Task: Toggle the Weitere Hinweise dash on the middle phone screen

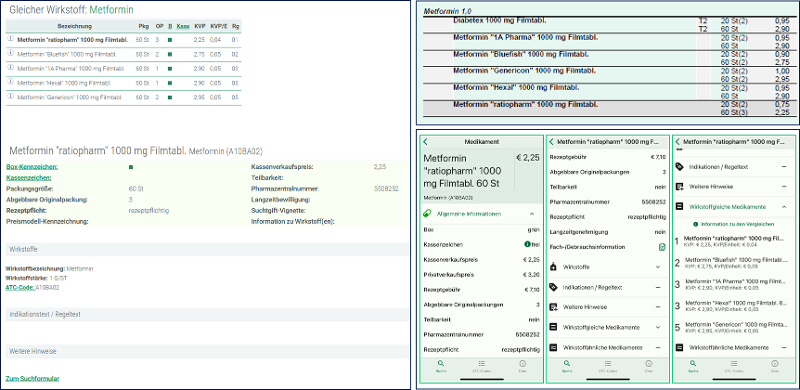Action: (658, 307)
